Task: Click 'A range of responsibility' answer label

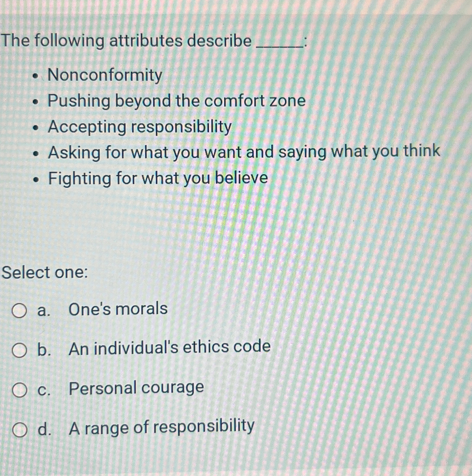Action: click(162, 427)
